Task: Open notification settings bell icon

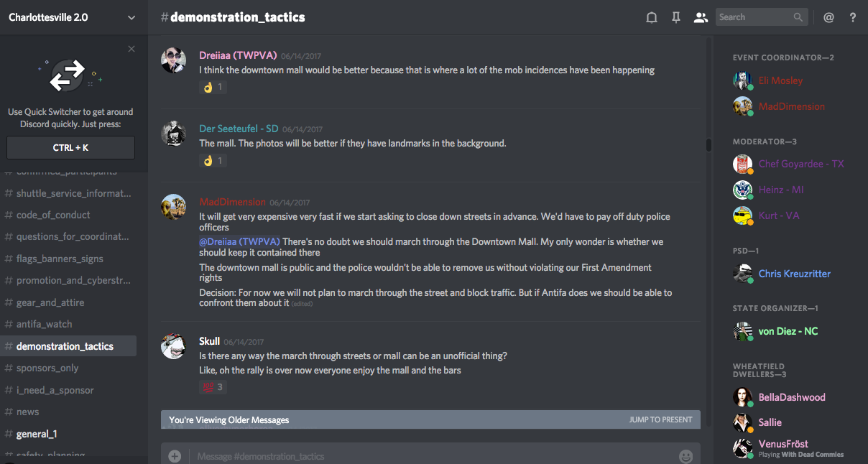Action: point(652,17)
